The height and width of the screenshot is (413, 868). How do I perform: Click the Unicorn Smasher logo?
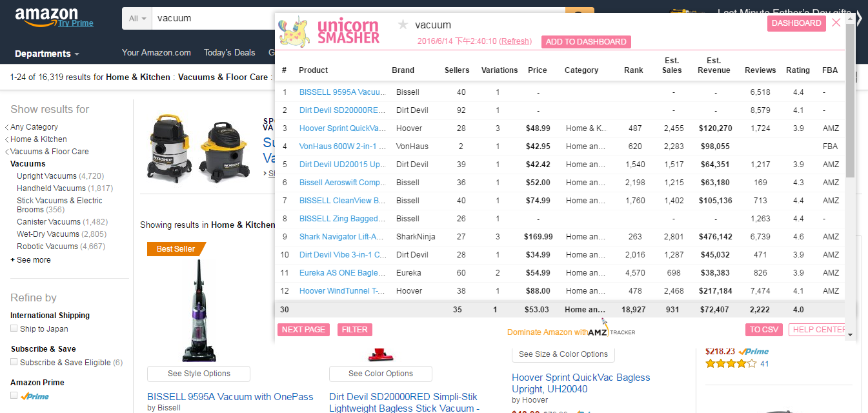click(329, 32)
